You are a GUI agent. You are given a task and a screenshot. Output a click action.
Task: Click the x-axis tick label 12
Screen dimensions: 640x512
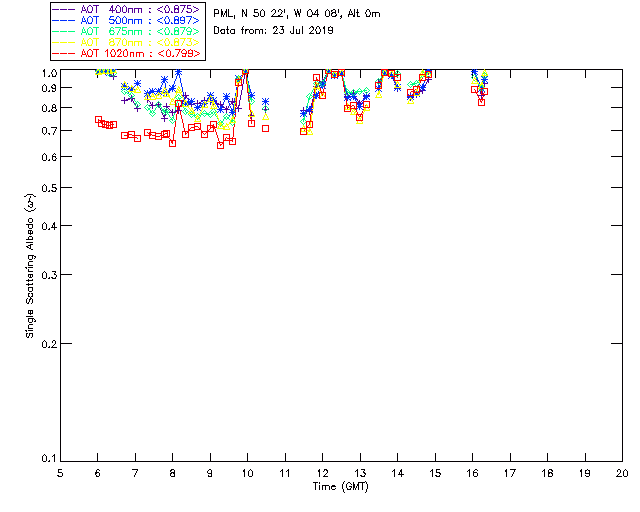point(322,473)
